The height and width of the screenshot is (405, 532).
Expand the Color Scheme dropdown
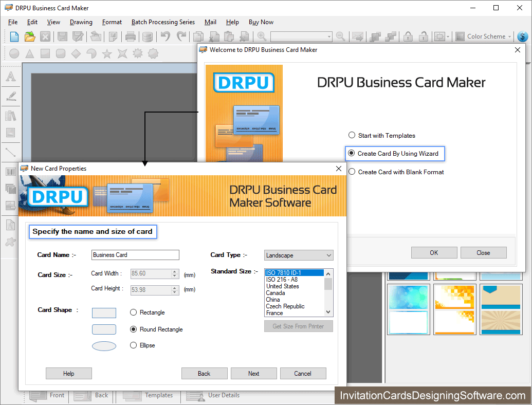509,36
